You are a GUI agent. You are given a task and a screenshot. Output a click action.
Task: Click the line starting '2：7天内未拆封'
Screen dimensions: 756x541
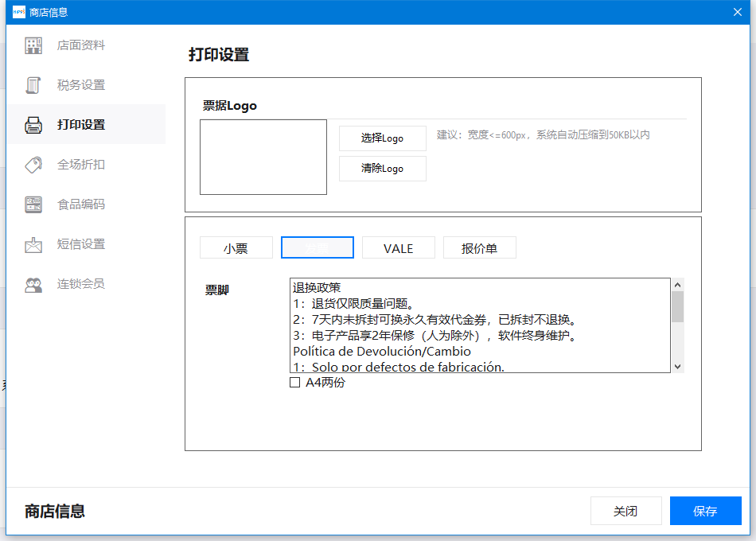pos(435,320)
